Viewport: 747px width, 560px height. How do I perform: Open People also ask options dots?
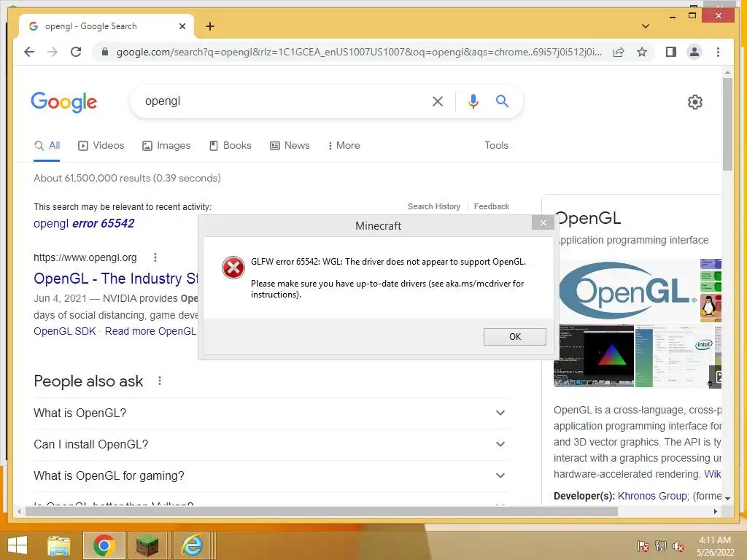pos(160,381)
